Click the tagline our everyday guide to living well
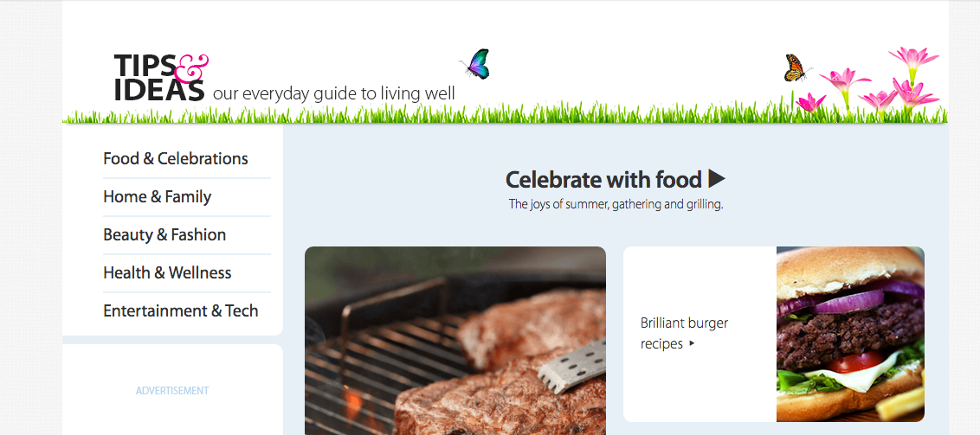The height and width of the screenshot is (435, 980). click(334, 93)
